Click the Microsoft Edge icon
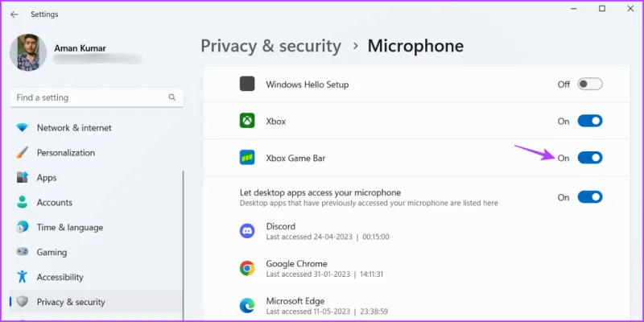 coord(247,306)
